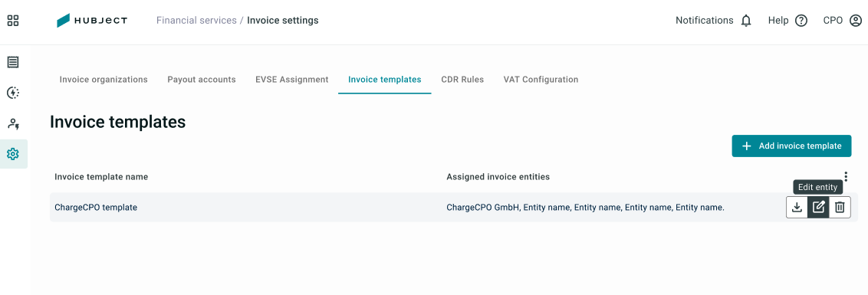Open notifications bell icon
This screenshot has height=295, width=868.
point(746,21)
